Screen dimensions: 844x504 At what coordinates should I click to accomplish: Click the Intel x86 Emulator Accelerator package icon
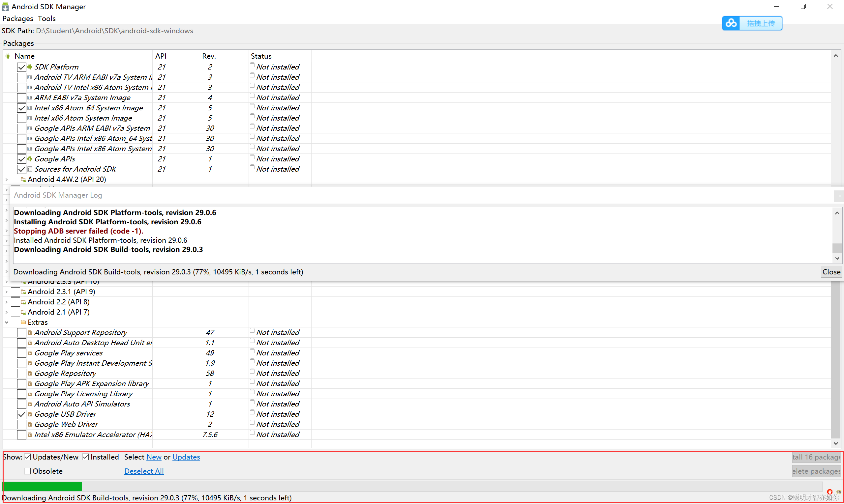[30, 435]
